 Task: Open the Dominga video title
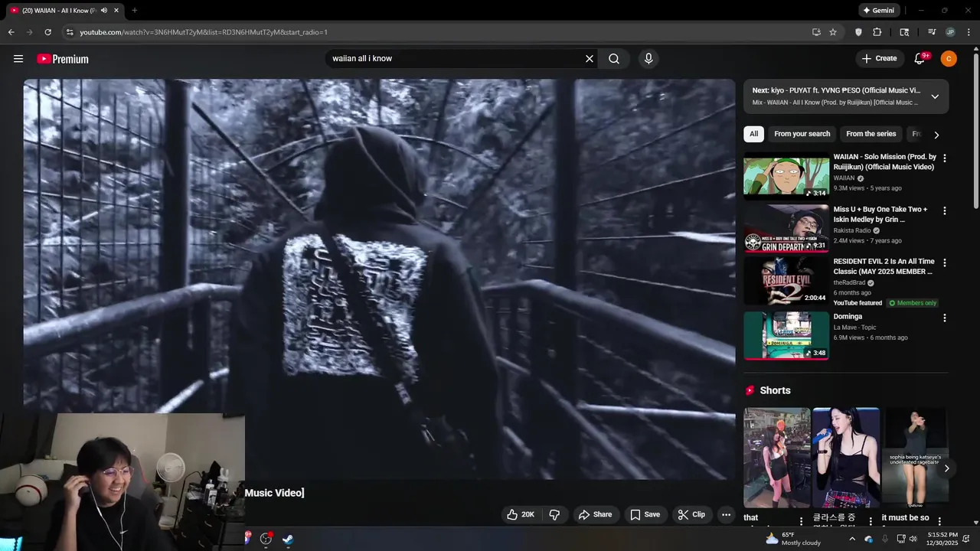coord(848,317)
